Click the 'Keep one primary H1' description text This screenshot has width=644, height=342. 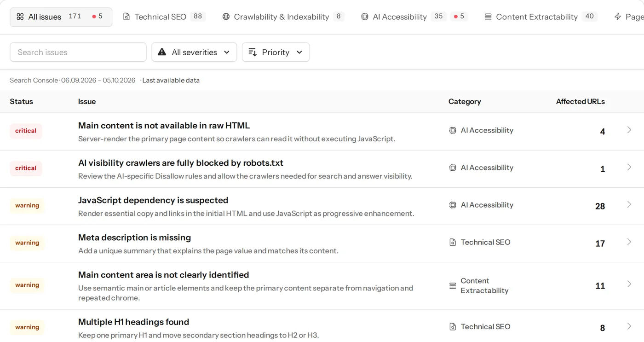198,335
